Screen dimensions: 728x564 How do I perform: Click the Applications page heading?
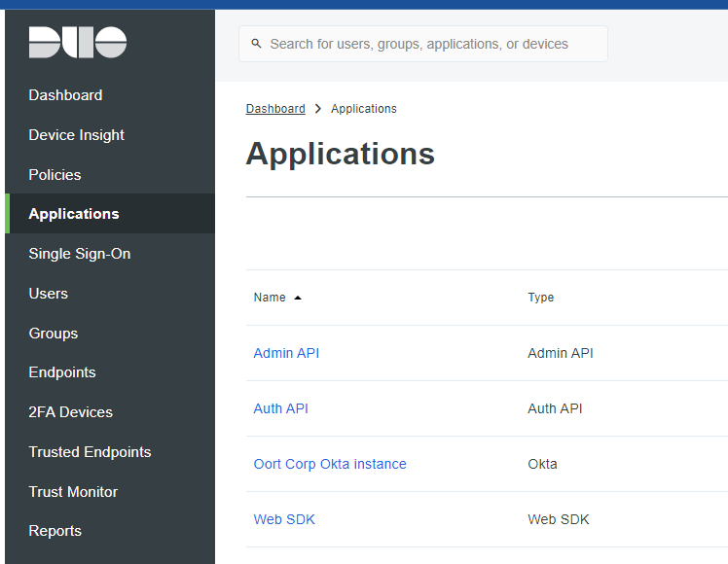[341, 154]
